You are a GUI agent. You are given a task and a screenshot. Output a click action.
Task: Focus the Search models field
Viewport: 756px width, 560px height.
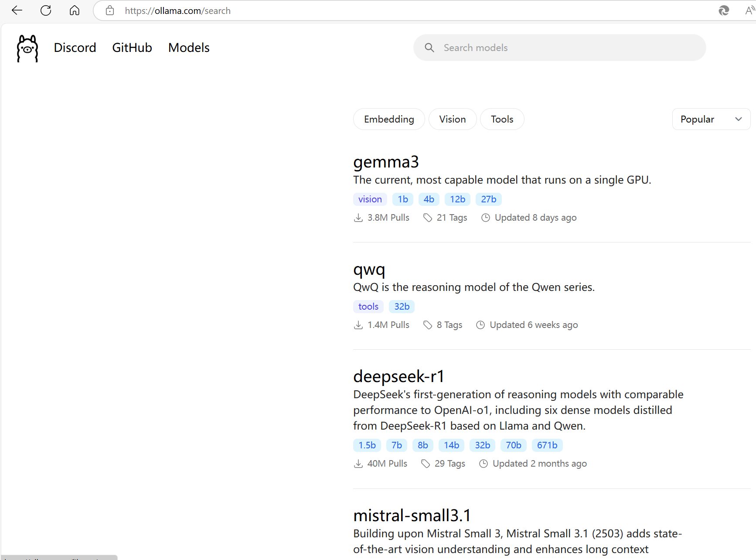pyautogui.click(x=559, y=48)
